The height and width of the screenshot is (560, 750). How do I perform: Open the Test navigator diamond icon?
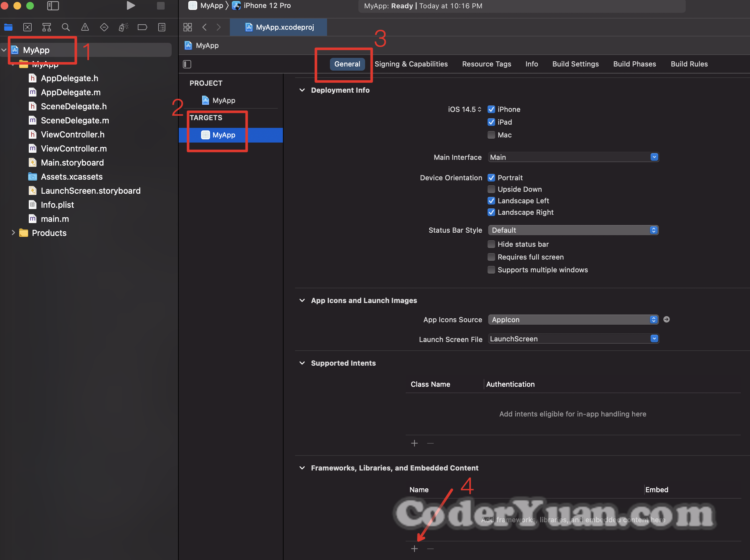point(104,27)
